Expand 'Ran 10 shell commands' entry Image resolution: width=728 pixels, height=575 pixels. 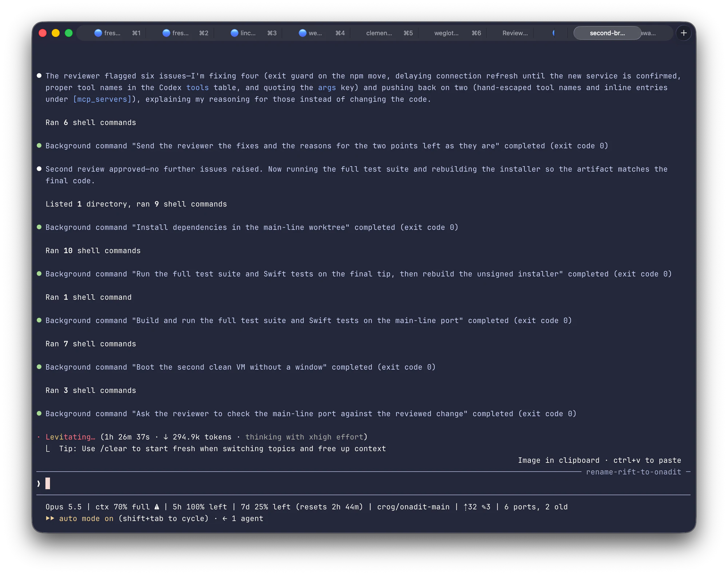(93, 251)
